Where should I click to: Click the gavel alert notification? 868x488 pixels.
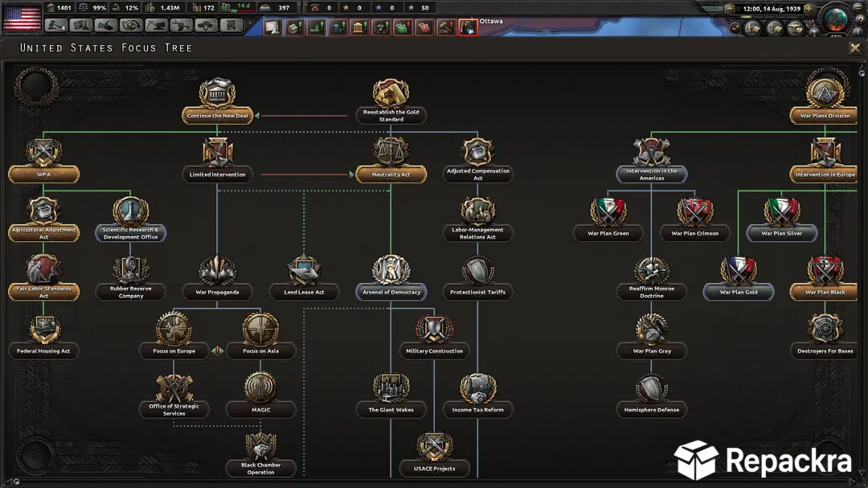446,27
